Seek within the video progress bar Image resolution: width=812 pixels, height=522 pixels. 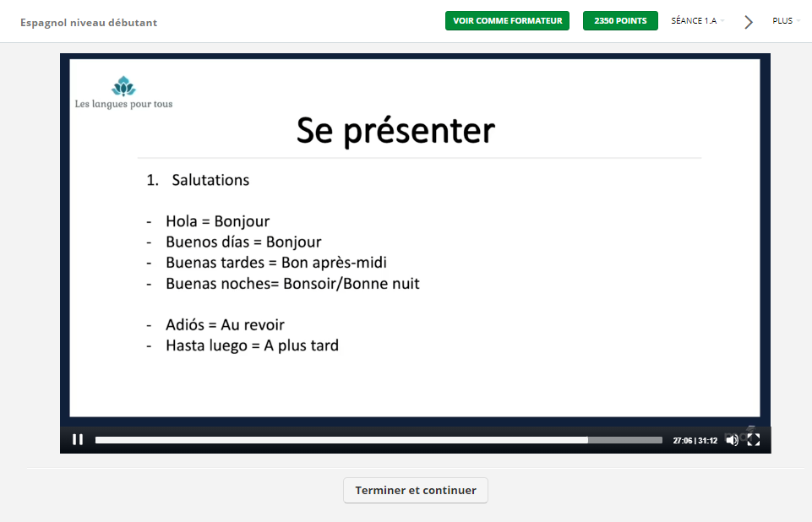379,440
